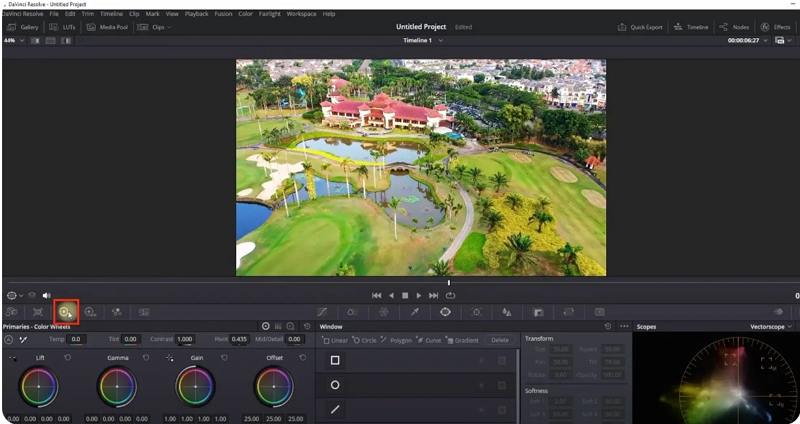
Task: Switch to log wheels mode icon
Action: 290,326
